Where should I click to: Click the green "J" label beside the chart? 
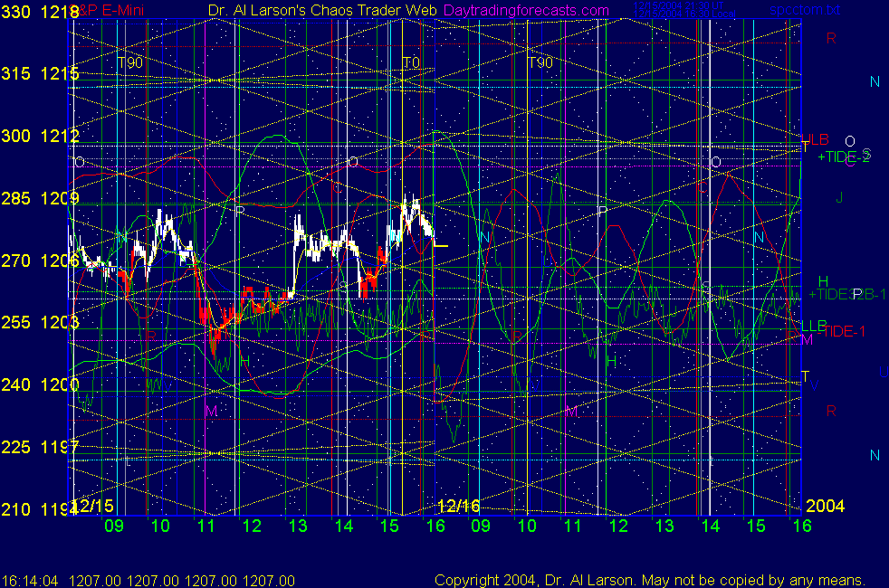coord(840,198)
